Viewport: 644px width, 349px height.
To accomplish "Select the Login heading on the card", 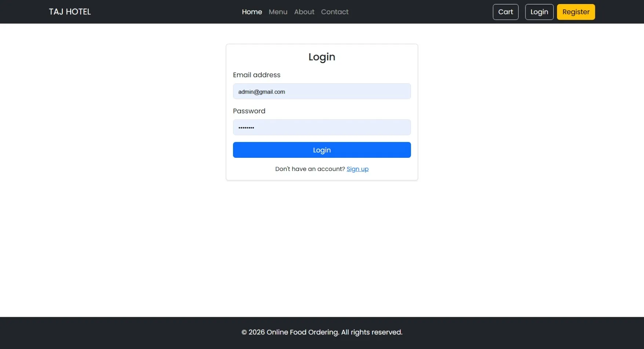I will pos(321,57).
